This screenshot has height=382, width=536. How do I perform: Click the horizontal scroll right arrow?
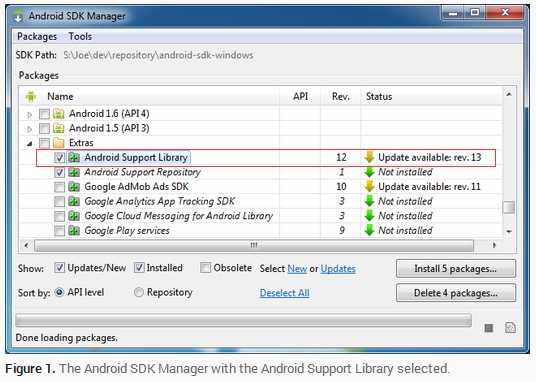494,245
